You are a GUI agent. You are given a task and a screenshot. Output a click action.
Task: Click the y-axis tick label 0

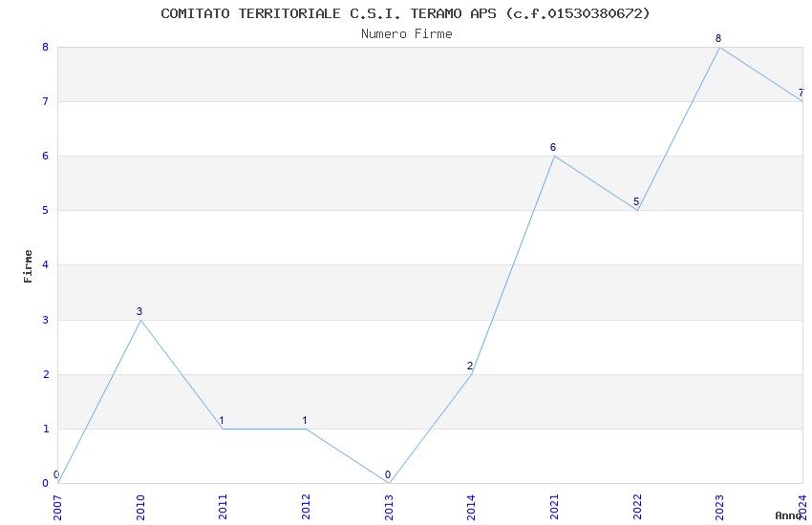(46, 484)
